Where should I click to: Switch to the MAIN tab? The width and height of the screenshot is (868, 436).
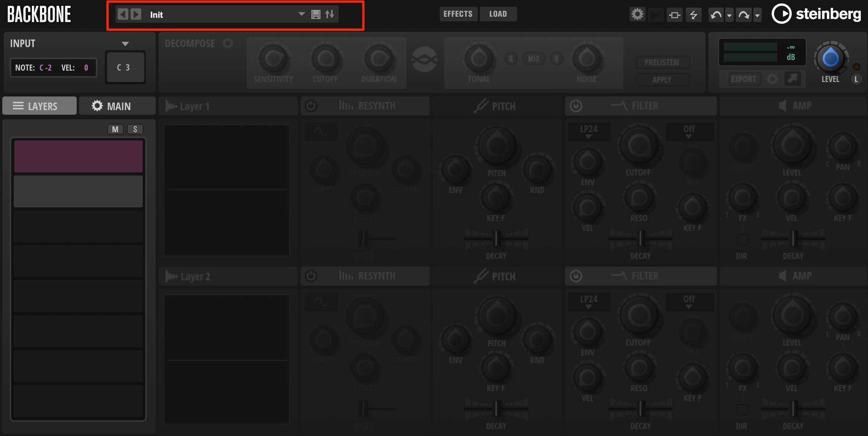[x=117, y=106]
